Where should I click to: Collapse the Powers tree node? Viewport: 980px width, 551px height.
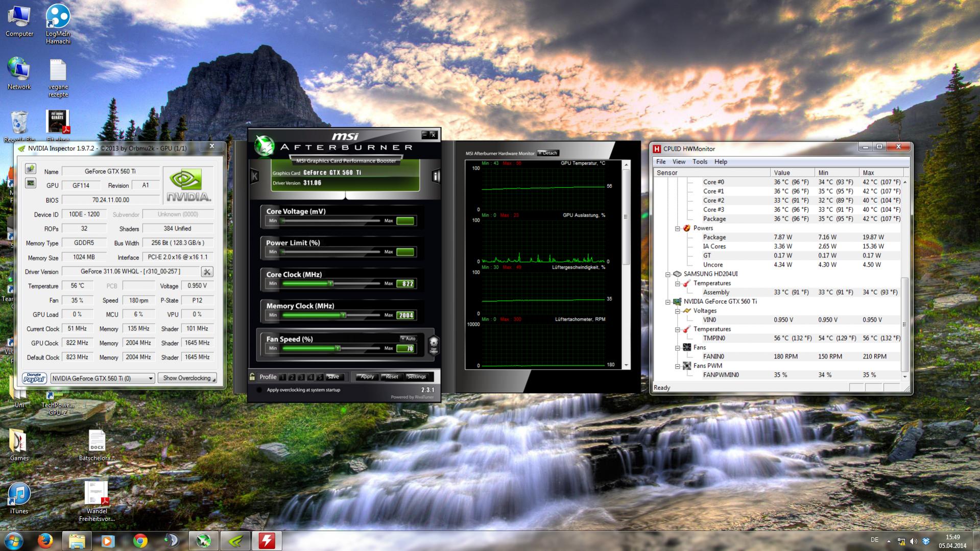click(677, 228)
